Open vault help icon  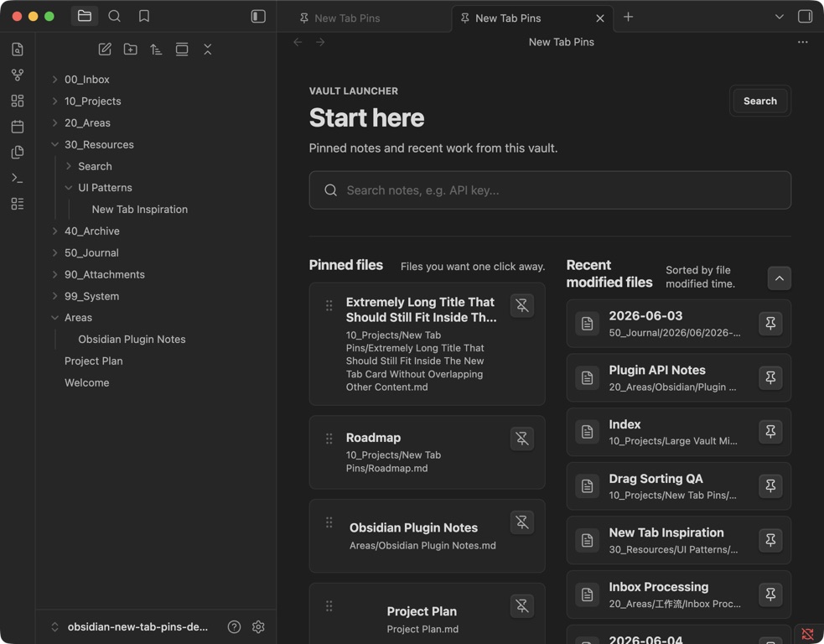pyautogui.click(x=235, y=626)
